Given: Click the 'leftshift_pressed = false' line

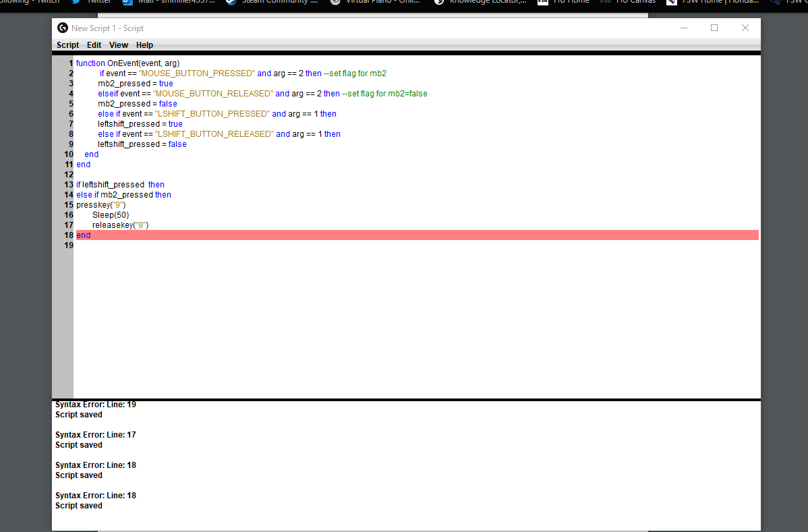Looking at the screenshot, I should [142, 144].
